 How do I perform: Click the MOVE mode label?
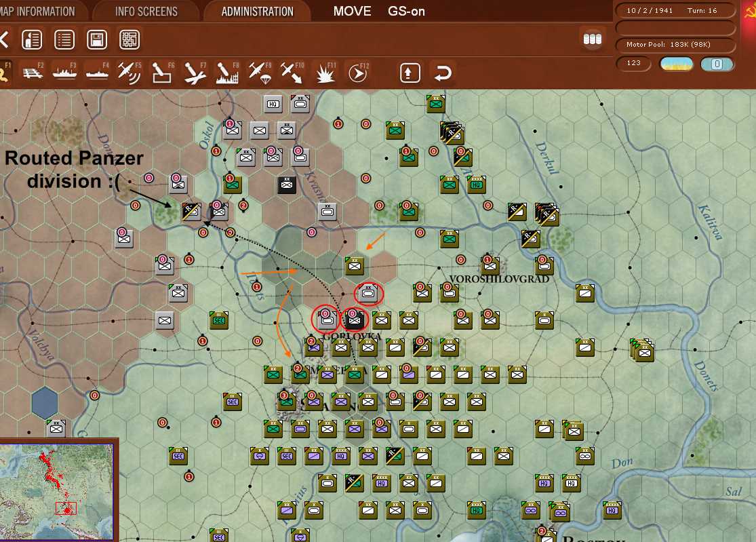tap(352, 11)
